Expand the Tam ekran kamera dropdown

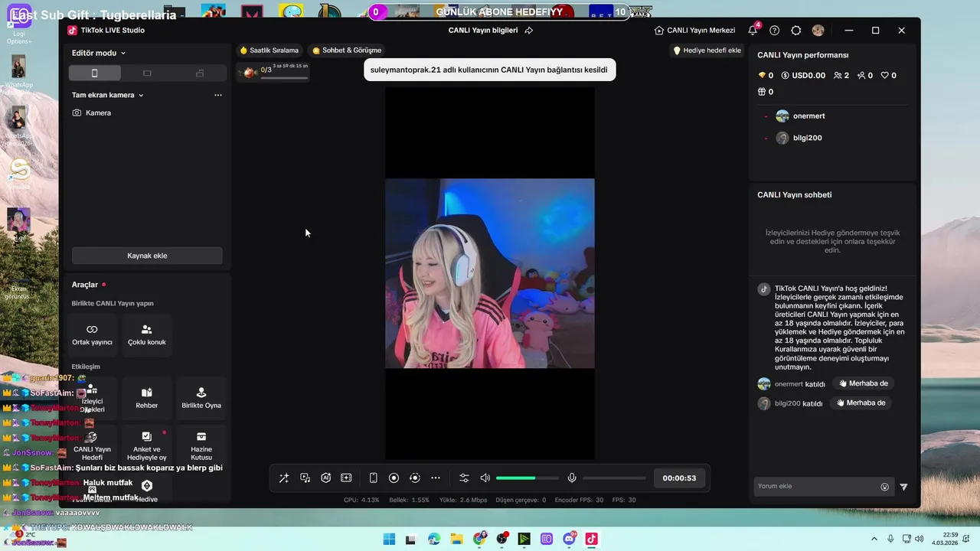pyautogui.click(x=108, y=95)
